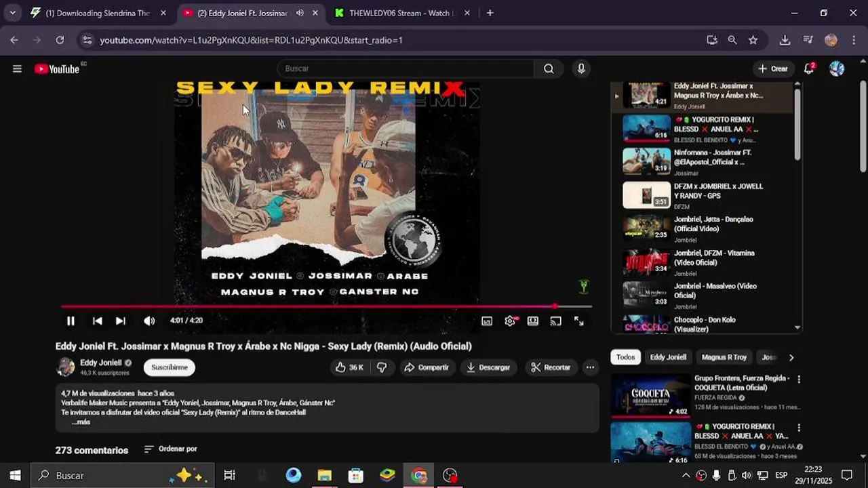
Task: Seek on the red video progress bar
Action: pos(325,306)
